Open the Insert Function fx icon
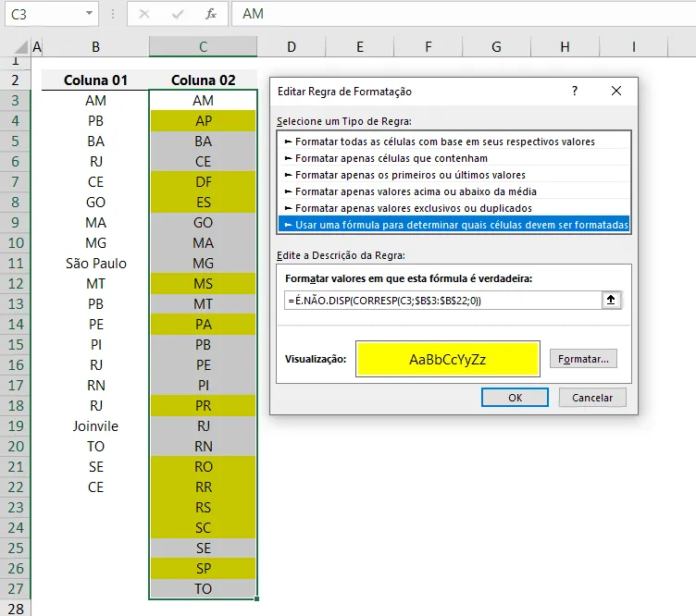This screenshot has height=616, width=696. 211,14
